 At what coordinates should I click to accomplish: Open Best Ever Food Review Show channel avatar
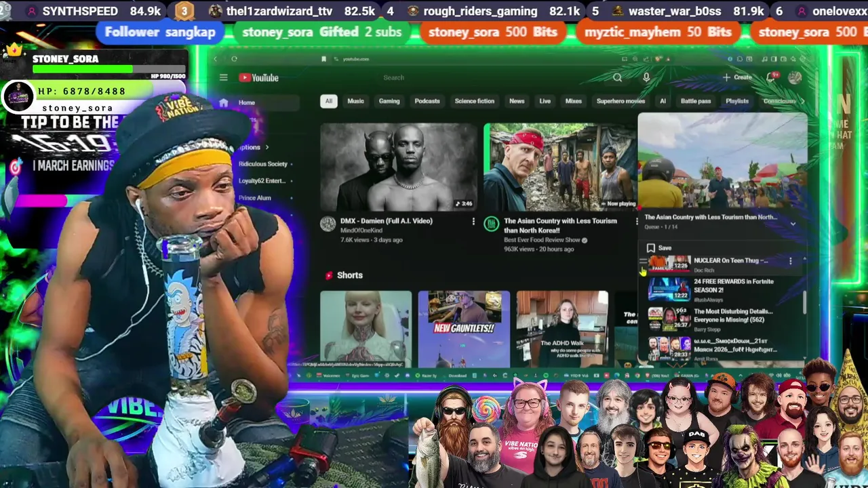tap(491, 224)
